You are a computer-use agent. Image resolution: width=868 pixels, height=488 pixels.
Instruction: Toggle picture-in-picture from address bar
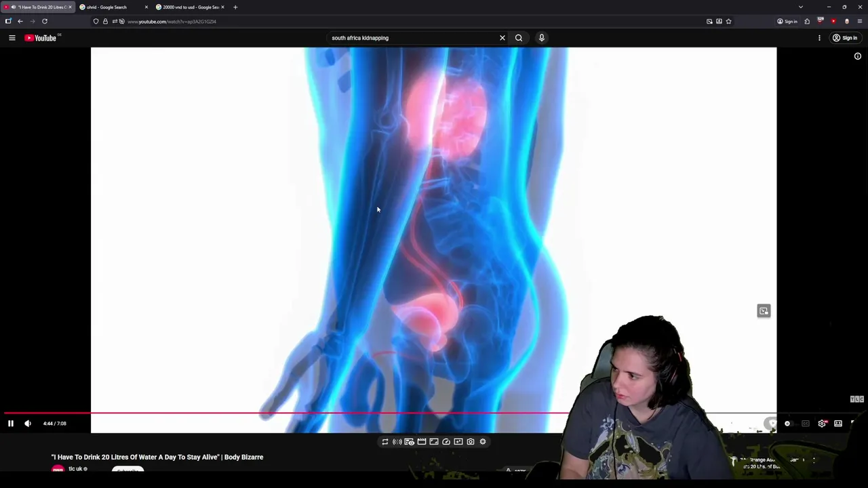pyautogui.click(x=709, y=22)
